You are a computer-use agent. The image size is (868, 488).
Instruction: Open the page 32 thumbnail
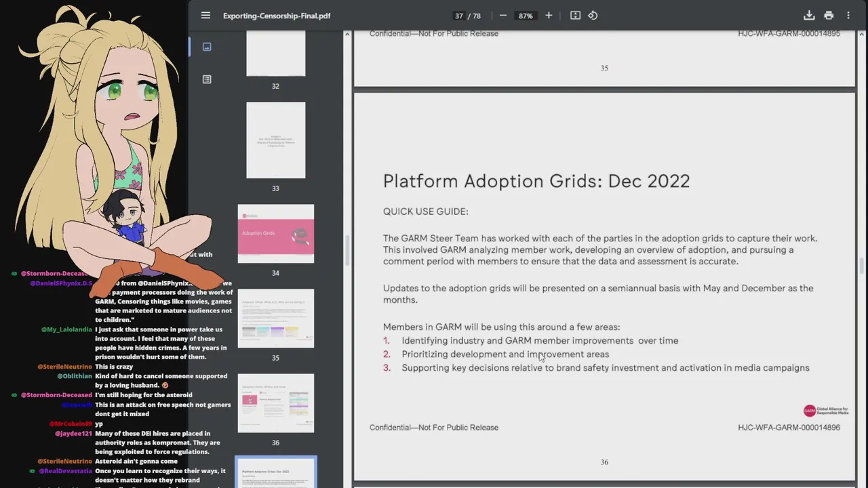[x=275, y=53]
